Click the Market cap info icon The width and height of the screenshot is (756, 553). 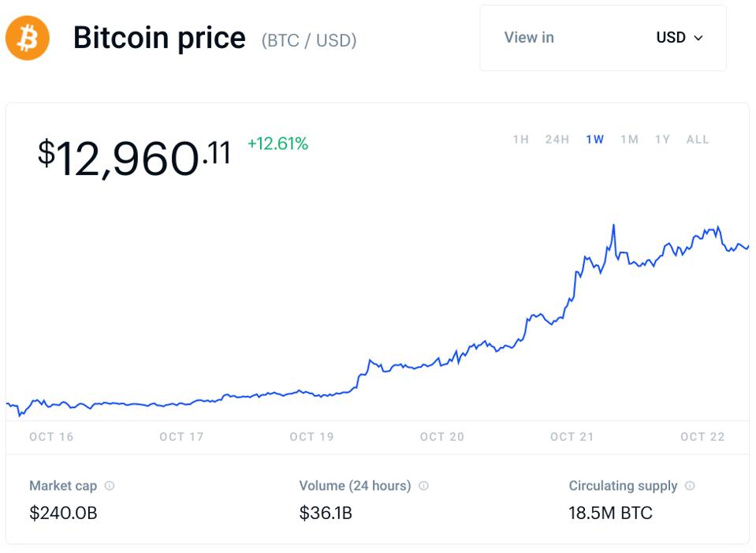click(x=110, y=486)
